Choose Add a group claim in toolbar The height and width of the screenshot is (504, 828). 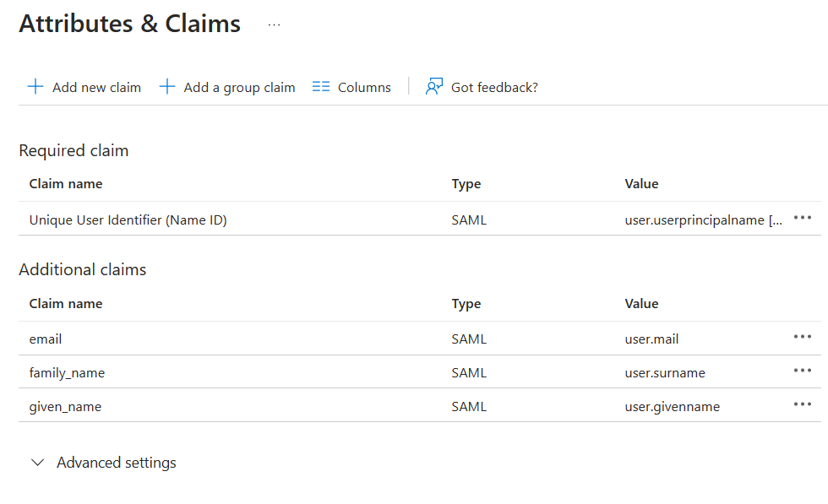tap(239, 87)
